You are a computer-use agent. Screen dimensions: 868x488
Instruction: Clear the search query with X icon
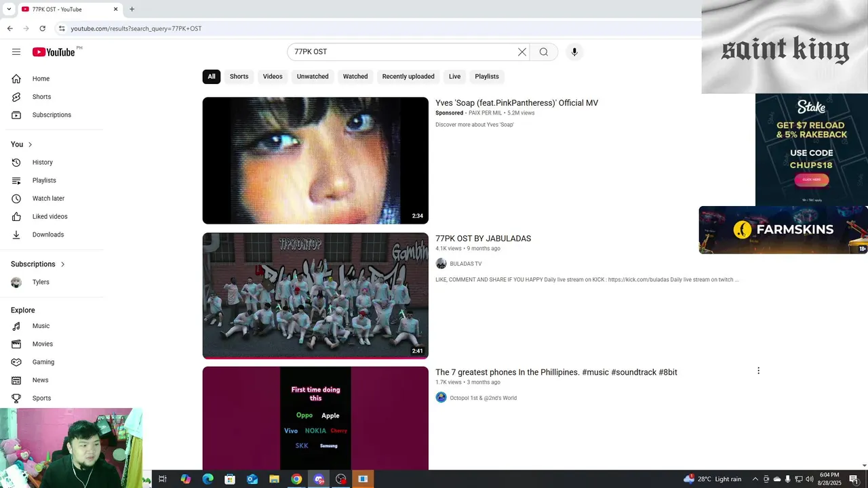click(522, 52)
